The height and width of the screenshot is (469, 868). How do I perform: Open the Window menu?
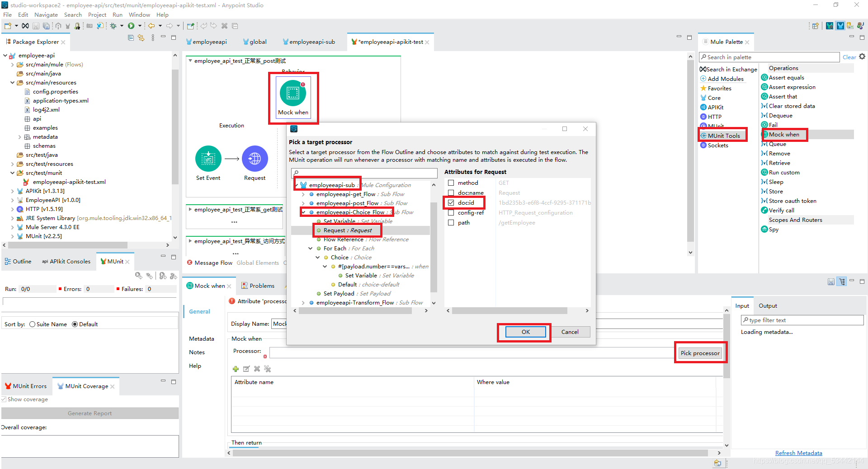coord(139,14)
